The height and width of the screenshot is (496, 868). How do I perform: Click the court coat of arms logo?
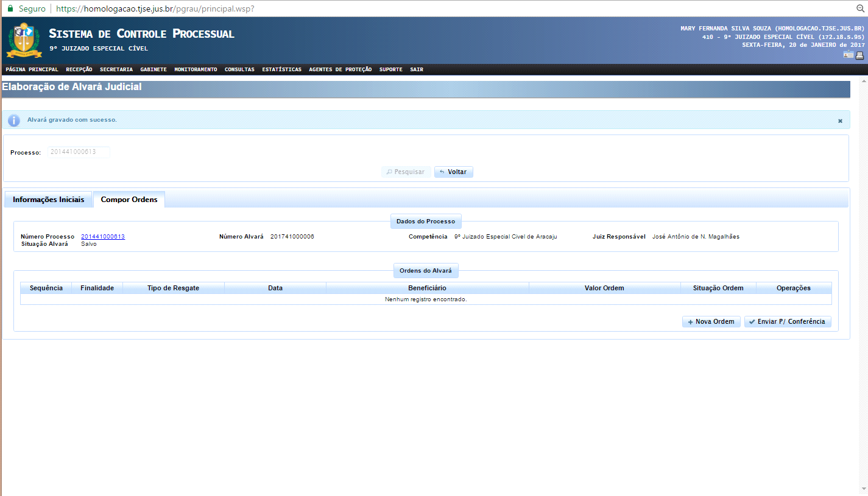point(24,40)
